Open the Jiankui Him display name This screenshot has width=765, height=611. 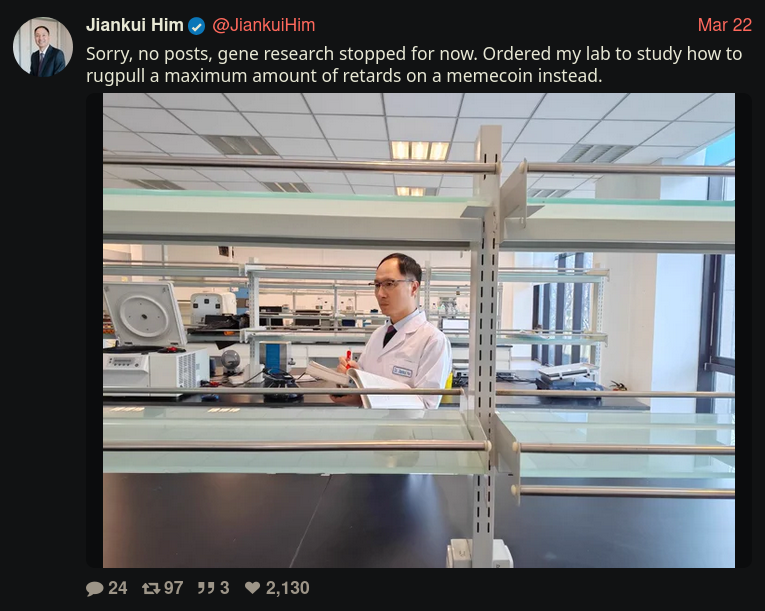pyautogui.click(x=135, y=25)
